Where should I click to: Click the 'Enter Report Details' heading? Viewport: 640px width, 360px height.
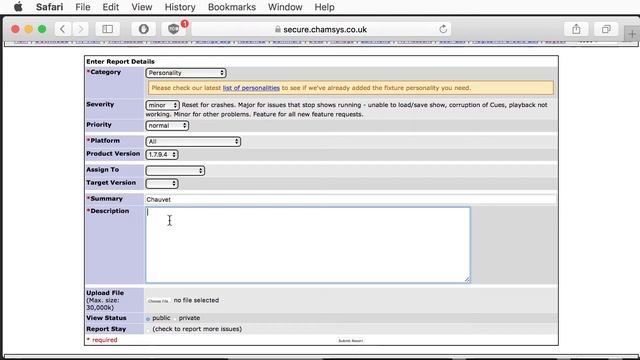click(120, 61)
